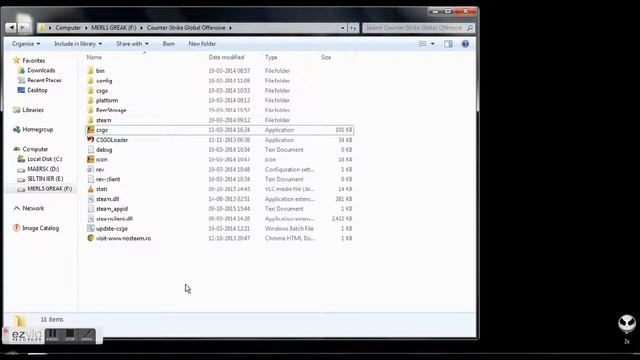Image resolution: width=640 pixels, height=360 pixels.
Task: Select Favorites in the navigation pane
Action: pyautogui.click(x=33, y=60)
